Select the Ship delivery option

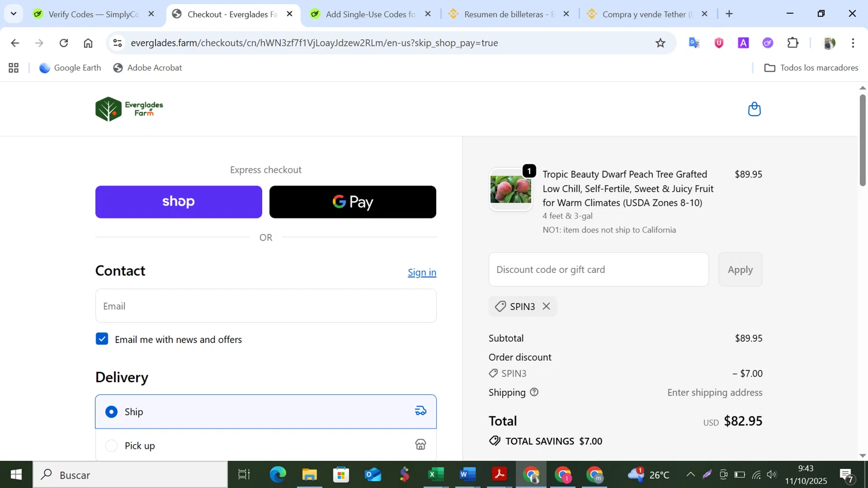point(266,412)
